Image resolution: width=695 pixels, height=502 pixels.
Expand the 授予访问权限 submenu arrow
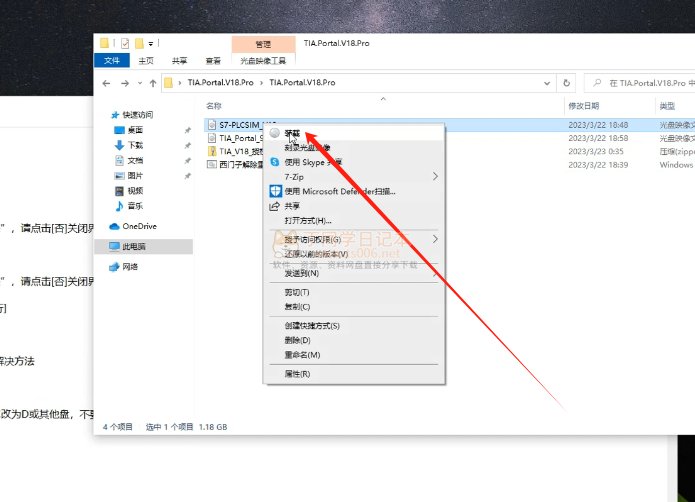[x=435, y=239]
